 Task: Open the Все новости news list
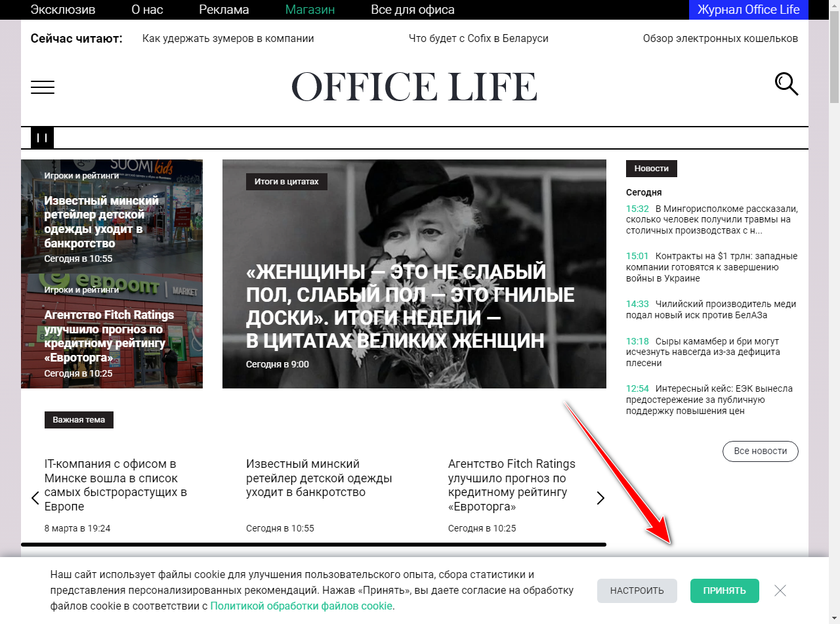760,451
